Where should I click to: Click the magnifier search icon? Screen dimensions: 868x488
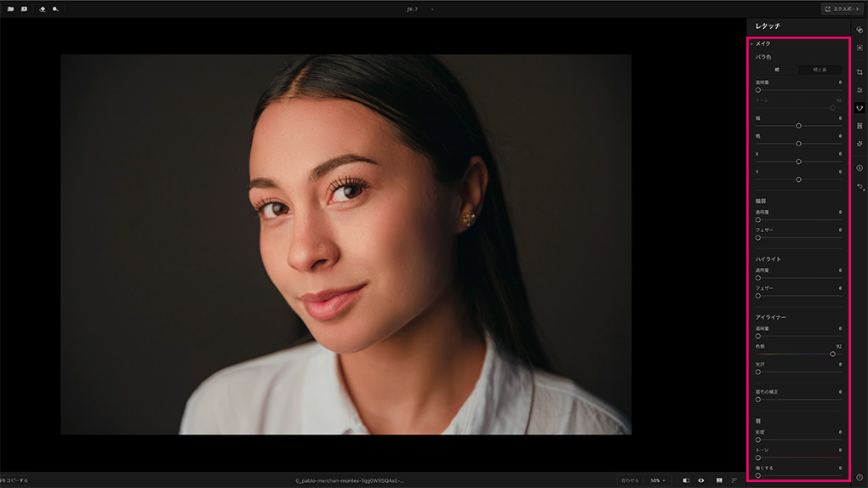[x=55, y=9]
